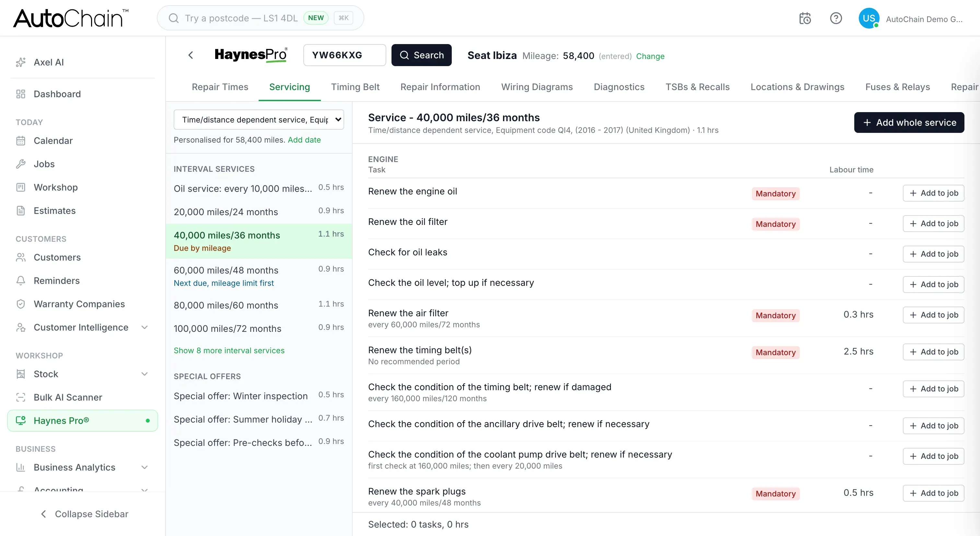Open Axel AI sparkle icon in sidebar
Screen dimensions: 980x536
[21, 62]
